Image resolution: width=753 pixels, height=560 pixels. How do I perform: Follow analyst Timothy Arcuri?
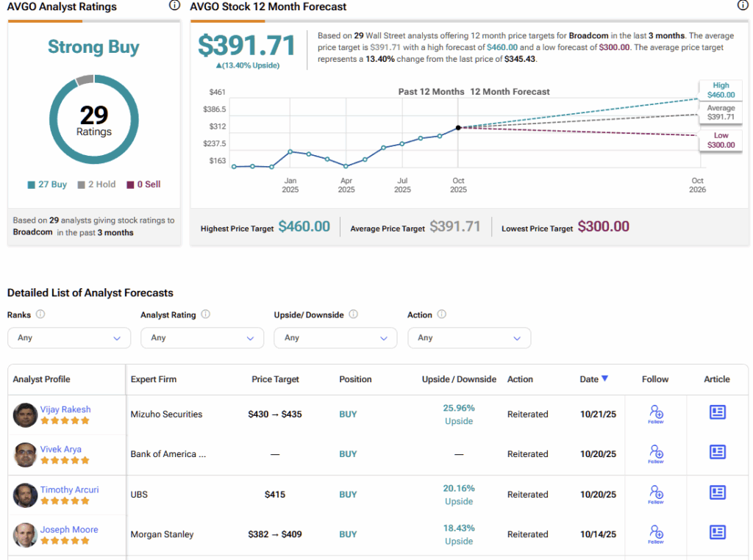tap(656, 494)
